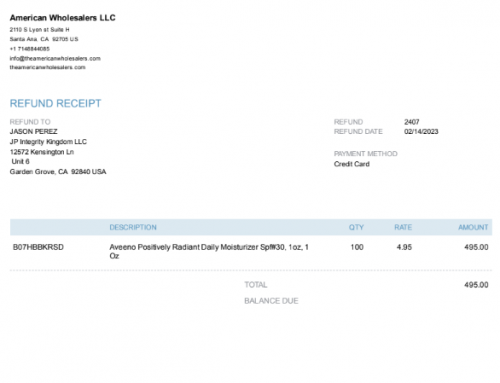
Task: Click Garden Grove, CA 92840 USA
Action: pyautogui.click(x=58, y=172)
